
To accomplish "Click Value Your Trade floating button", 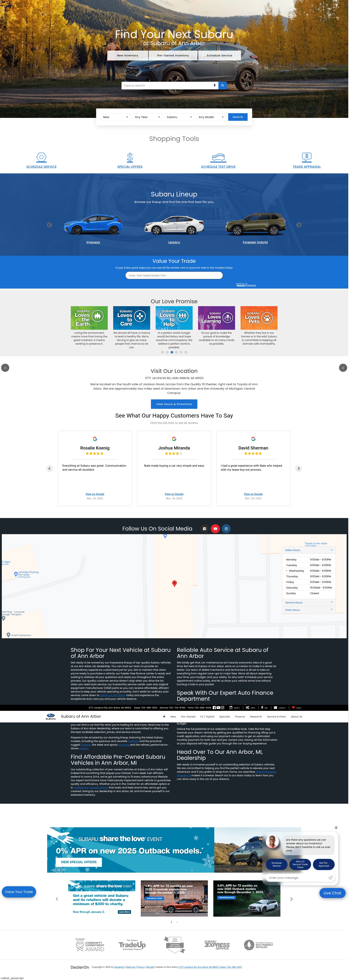I will pos(19,892).
